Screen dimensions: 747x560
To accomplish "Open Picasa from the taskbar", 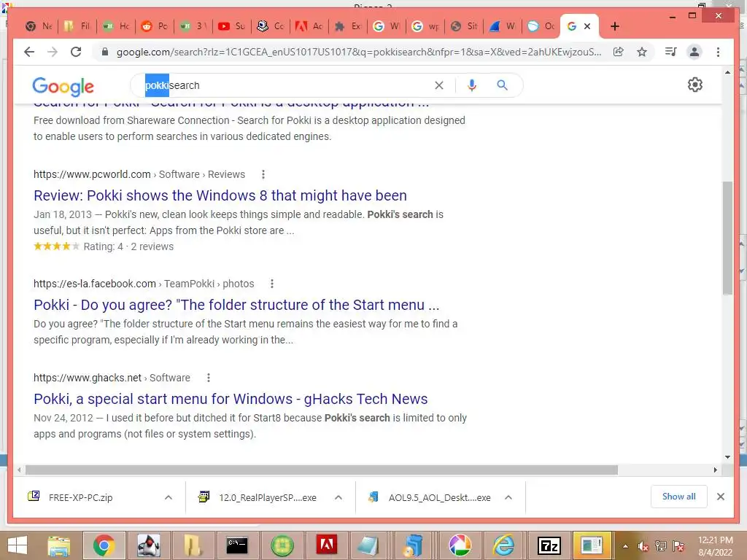I will point(460,545).
